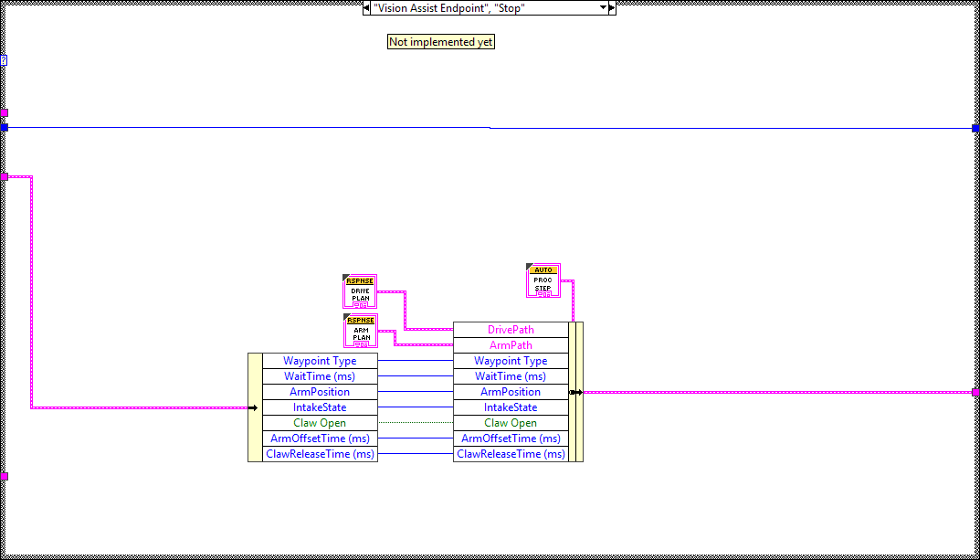Image resolution: width=980 pixels, height=560 pixels.
Task: Select ClawReleaseTime (ms) in the bundle node
Action: pyautogui.click(x=511, y=453)
